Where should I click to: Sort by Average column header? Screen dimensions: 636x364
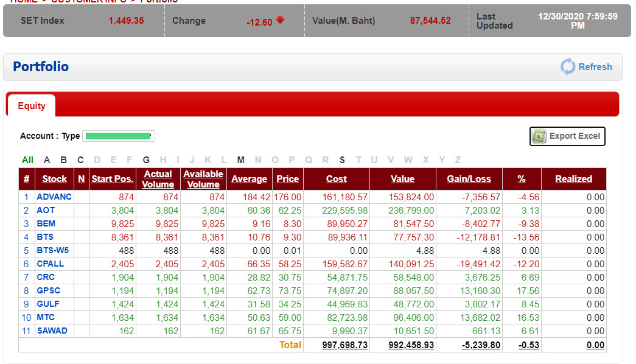(250, 179)
